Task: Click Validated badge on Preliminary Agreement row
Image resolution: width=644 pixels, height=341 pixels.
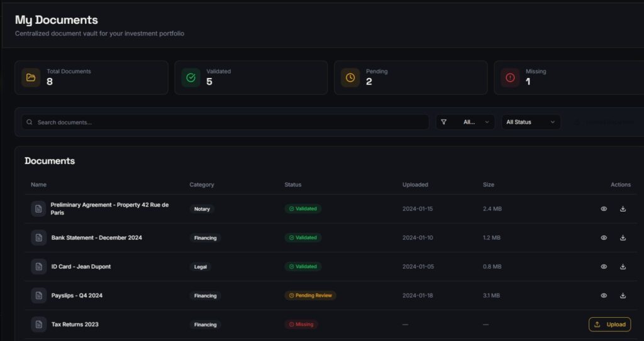Action: tap(303, 209)
